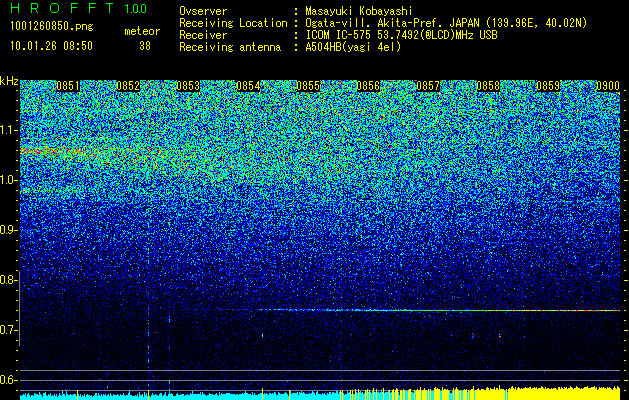The image size is (629, 400).
Task: Click the 0.8 frequency axis label
Action: click(8, 280)
